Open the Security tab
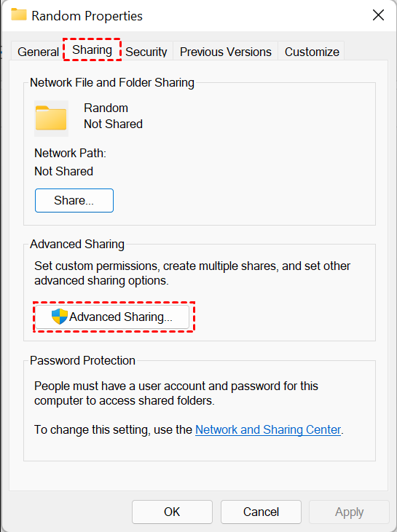 point(146,52)
